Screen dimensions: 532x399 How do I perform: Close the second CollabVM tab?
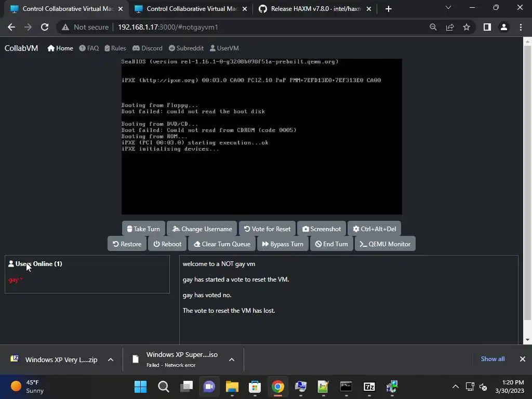(x=245, y=9)
